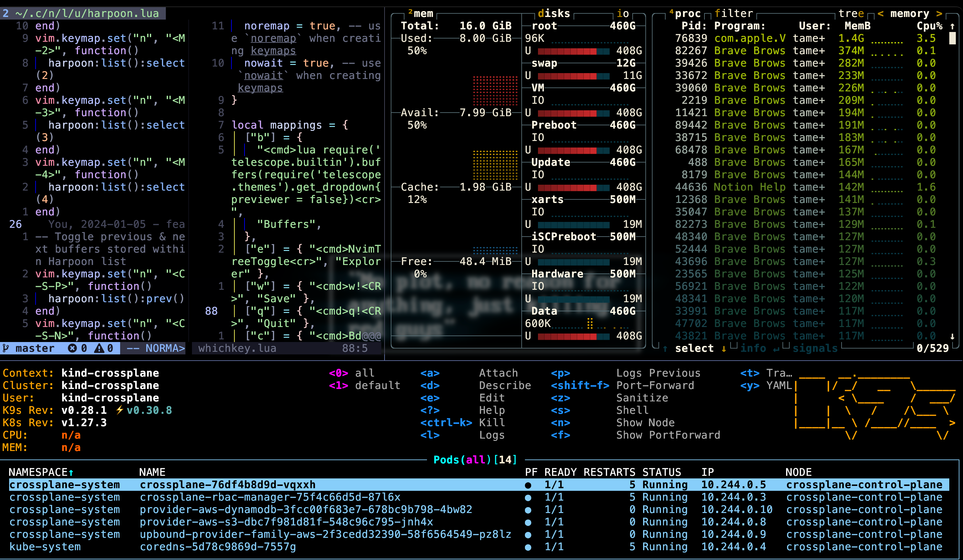Viewport: 963px width, 560px height.
Task: Expand select options in the process footer
Action: (694, 348)
